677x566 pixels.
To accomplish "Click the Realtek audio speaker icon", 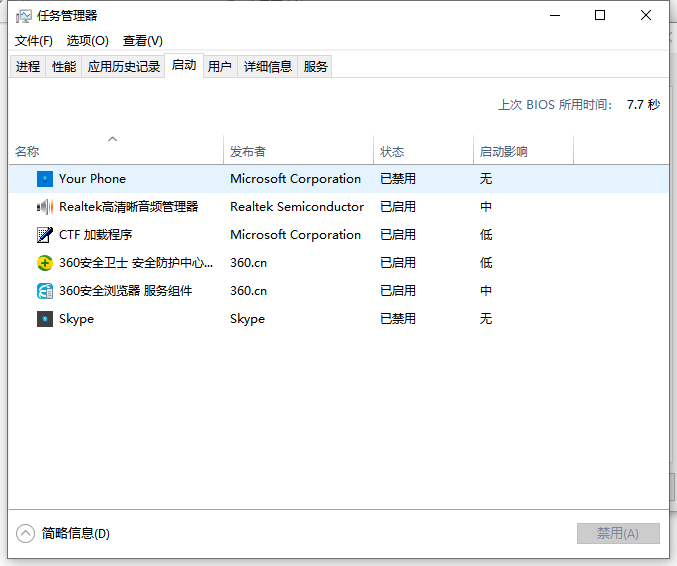I will 45,207.
